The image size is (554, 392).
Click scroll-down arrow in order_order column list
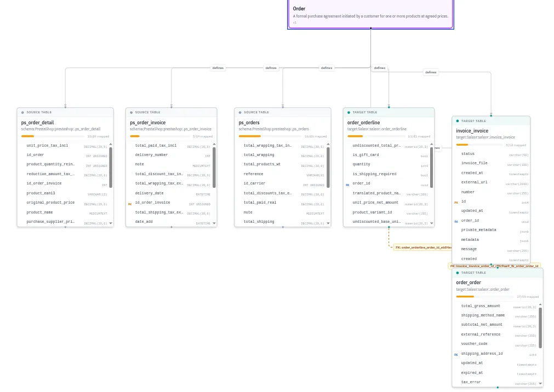tap(540, 384)
